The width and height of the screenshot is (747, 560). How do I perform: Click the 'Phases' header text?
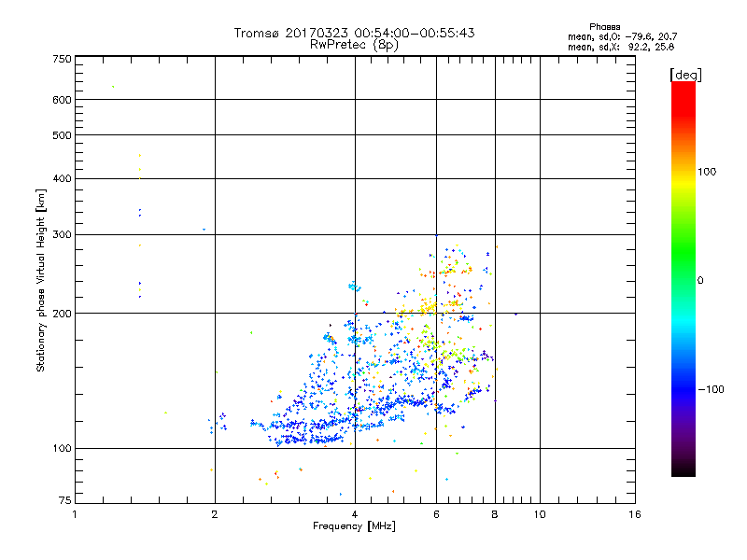click(604, 27)
